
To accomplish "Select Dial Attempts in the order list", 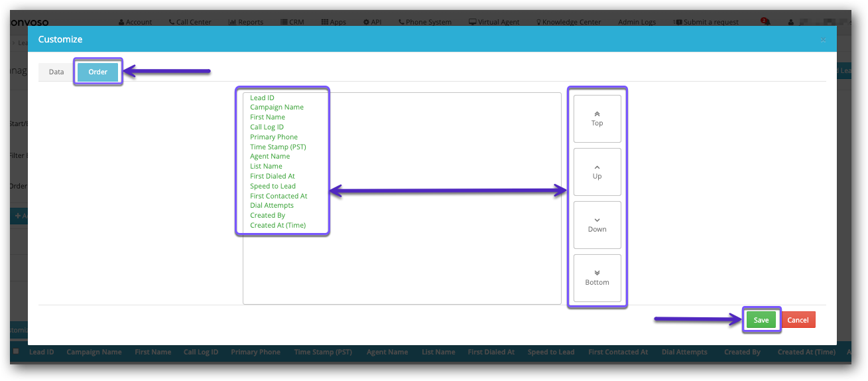I will tap(272, 205).
